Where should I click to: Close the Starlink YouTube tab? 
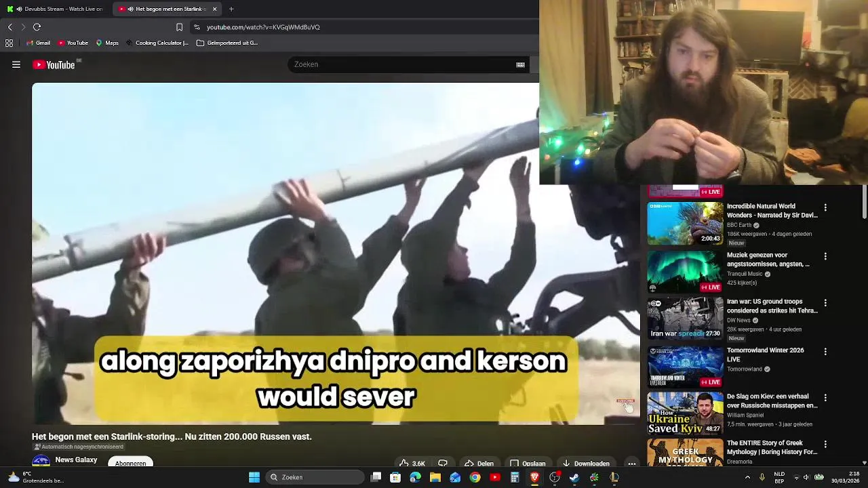[214, 9]
